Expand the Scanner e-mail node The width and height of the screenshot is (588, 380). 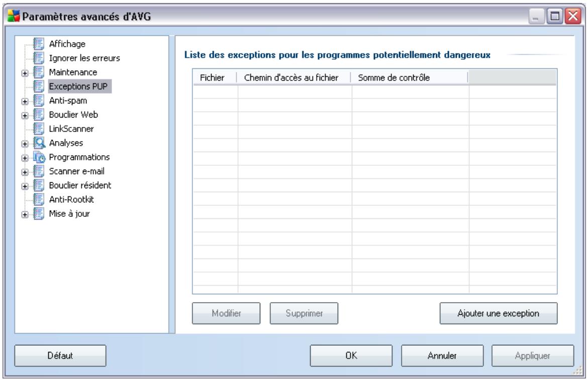[25, 172]
